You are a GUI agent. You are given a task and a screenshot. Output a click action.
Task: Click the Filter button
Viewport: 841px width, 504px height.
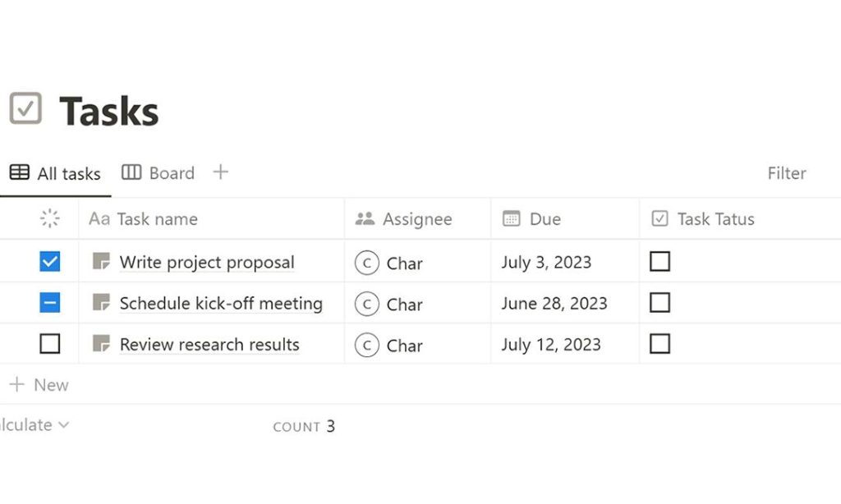coord(787,173)
